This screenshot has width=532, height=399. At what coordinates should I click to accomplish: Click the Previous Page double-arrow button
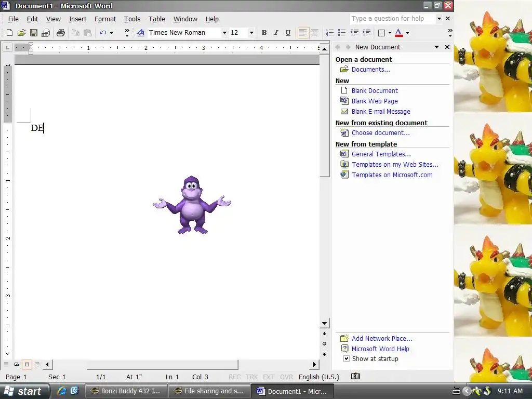click(324, 334)
